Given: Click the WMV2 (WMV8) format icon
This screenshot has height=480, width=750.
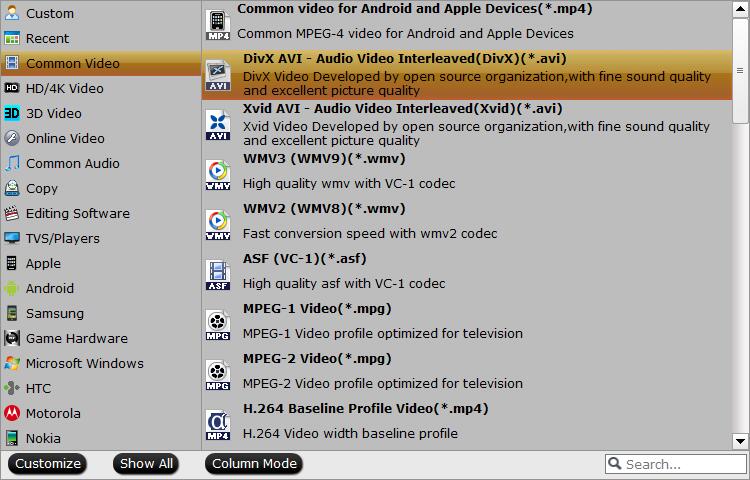Looking at the screenshot, I should (x=218, y=225).
